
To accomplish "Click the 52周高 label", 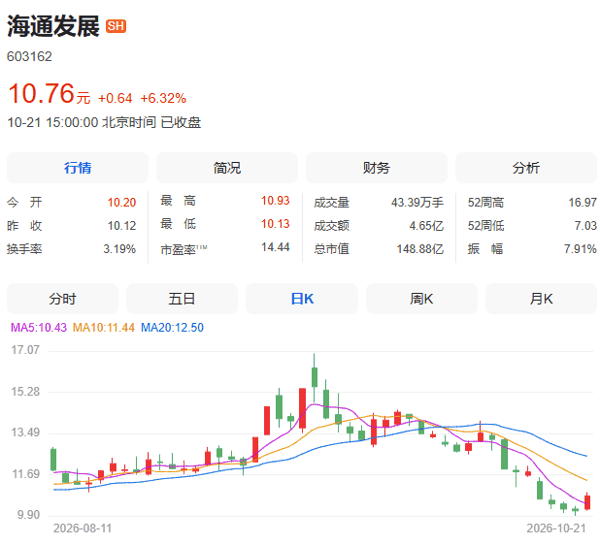I will pos(486,202).
